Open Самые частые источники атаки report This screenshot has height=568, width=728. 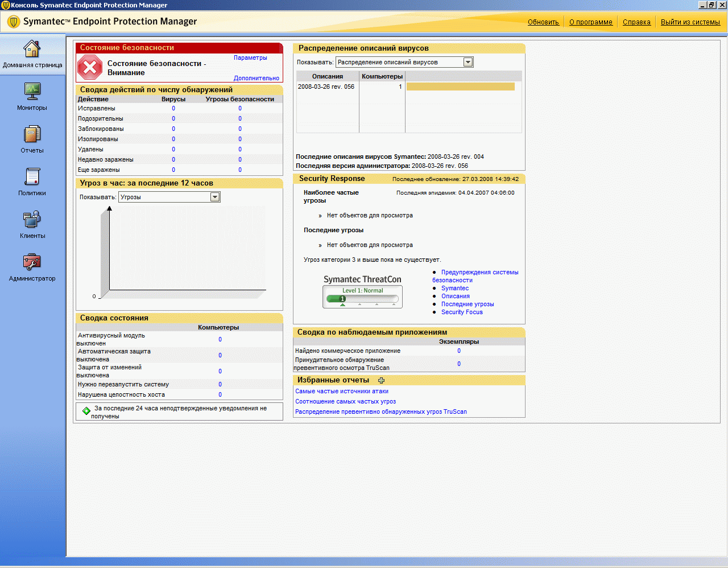pos(342,391)
